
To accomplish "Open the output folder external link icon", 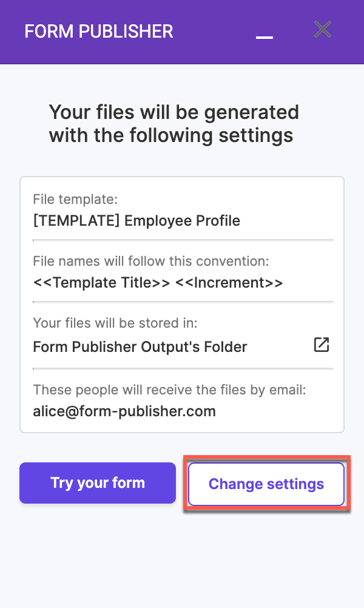I will pyautogui.click(x=321, y=345).
